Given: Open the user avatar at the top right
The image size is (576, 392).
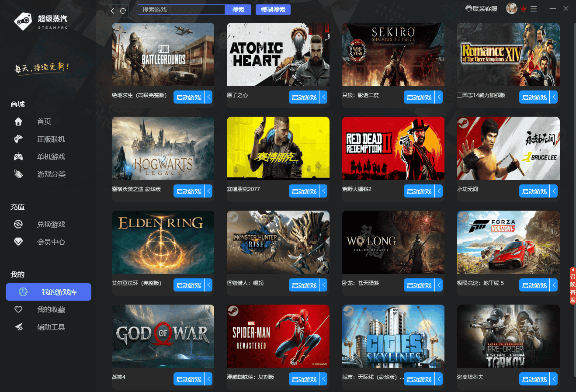Looking at the screenshot, I should 512,8.
